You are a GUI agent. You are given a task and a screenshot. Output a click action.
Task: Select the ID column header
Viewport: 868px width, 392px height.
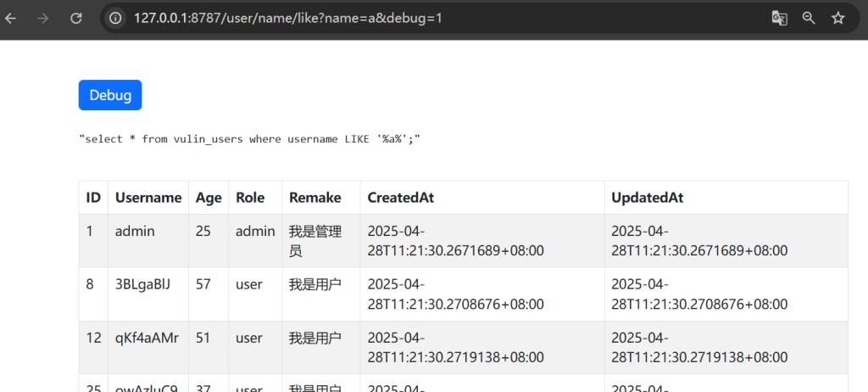point(93,198)
